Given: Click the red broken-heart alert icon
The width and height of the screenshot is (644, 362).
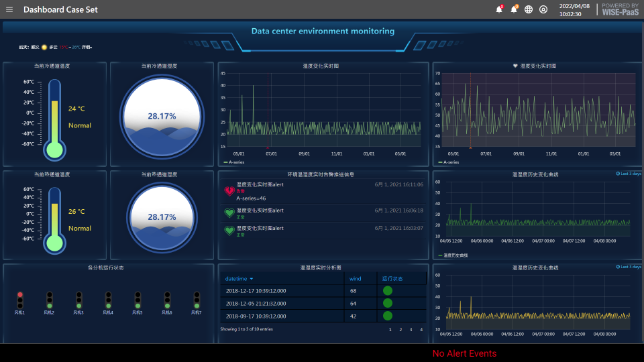Looking at the screenshot, I should (229, 191).
